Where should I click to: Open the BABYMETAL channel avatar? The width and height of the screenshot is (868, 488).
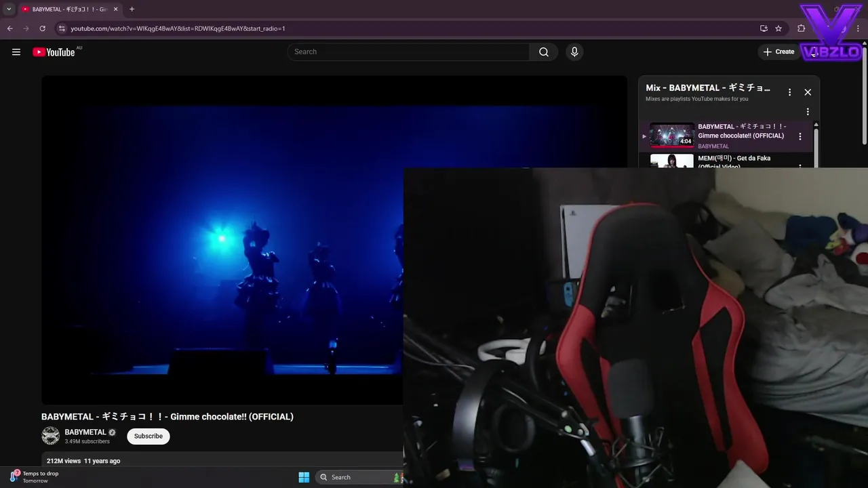tap(51, 436)
